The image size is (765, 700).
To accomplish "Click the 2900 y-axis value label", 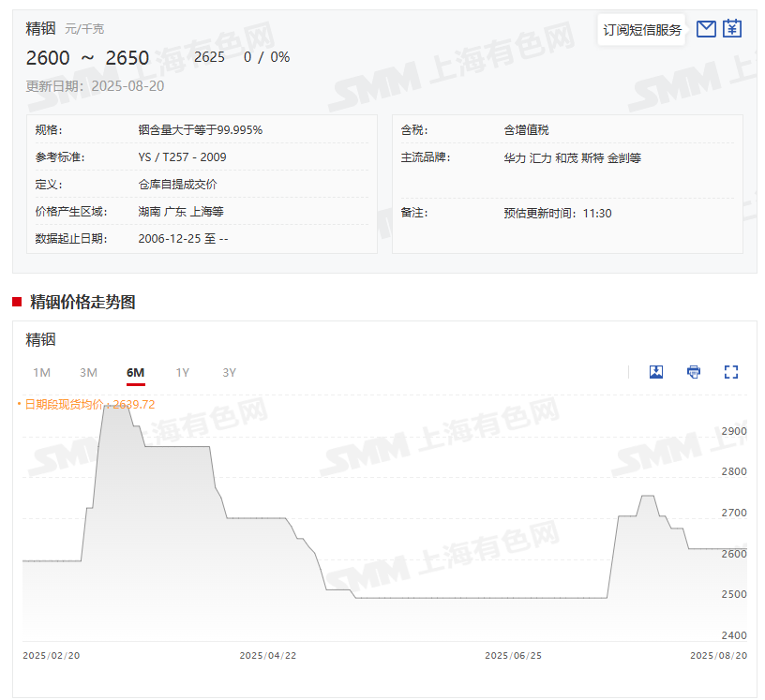I will pos(734,431).
